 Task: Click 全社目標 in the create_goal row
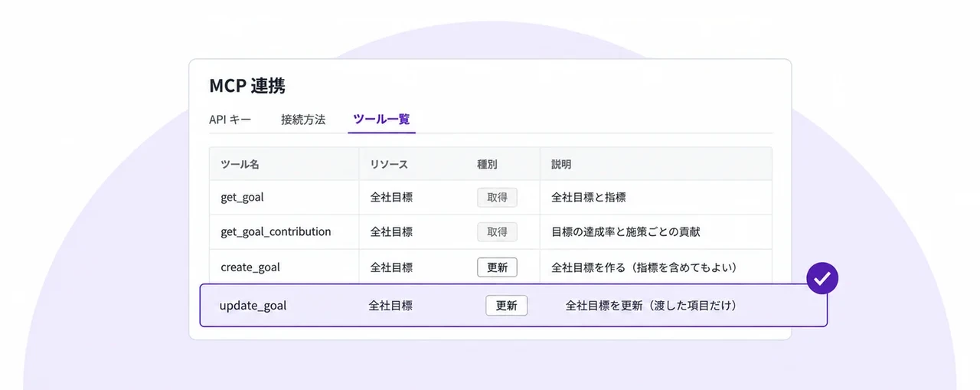point(391,267)
